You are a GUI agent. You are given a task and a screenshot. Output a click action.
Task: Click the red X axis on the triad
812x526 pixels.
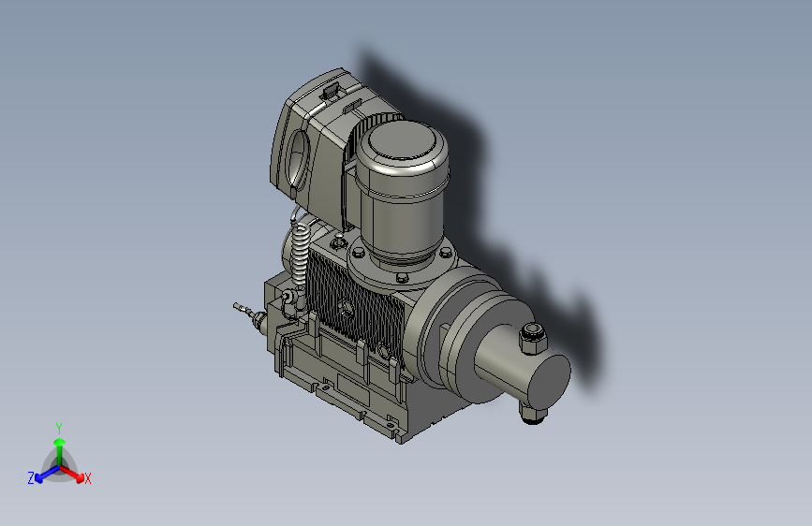tap(74, 475)
